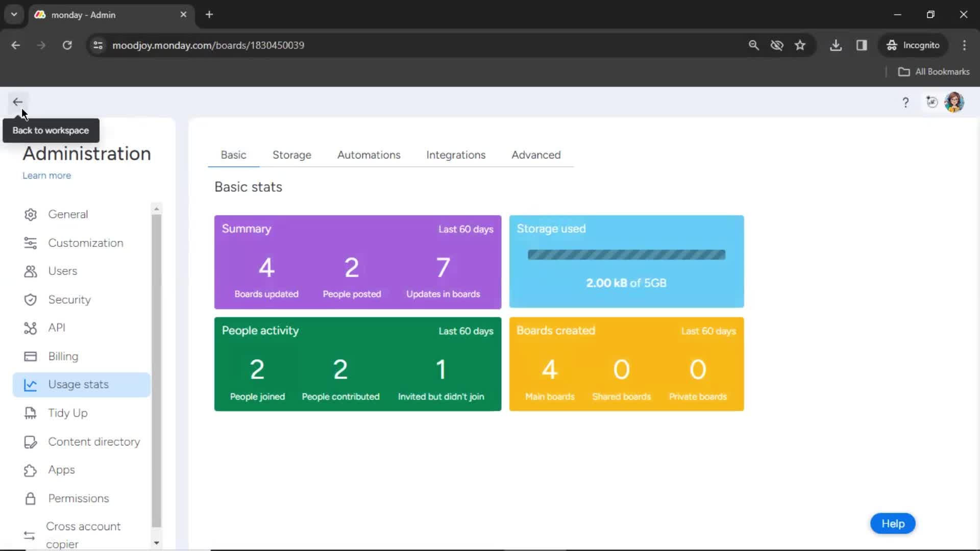Open the Integrations tab
980x551 pixels.
pyautogui.click(x=456, y=155)
